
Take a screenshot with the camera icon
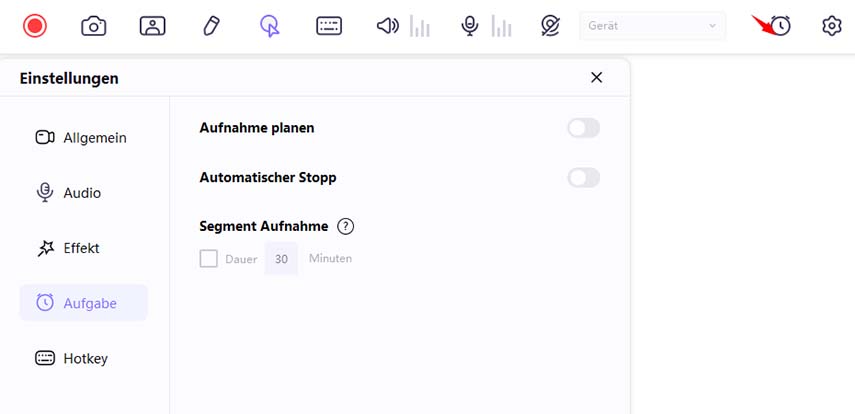(x=94, y=26)
